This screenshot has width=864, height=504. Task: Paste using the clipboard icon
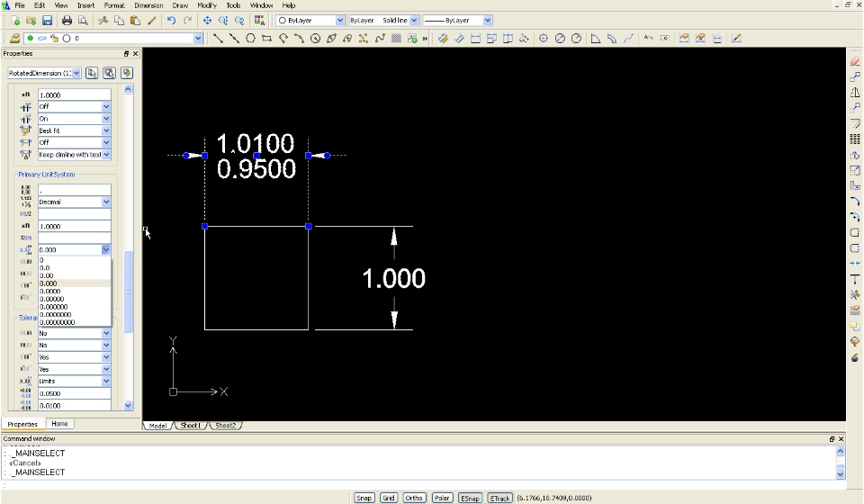pyautogui.click(x=135, y=21)
